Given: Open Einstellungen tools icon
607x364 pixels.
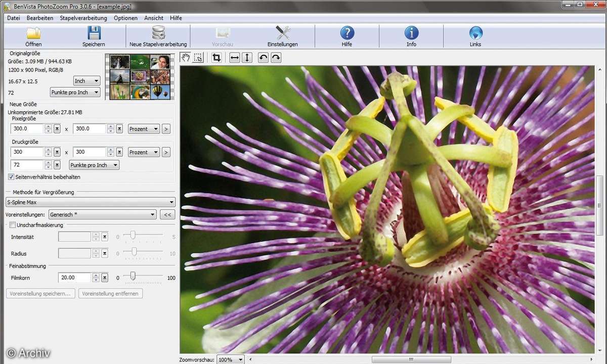Looking at the screenshot, I should [x=283, y=33].
